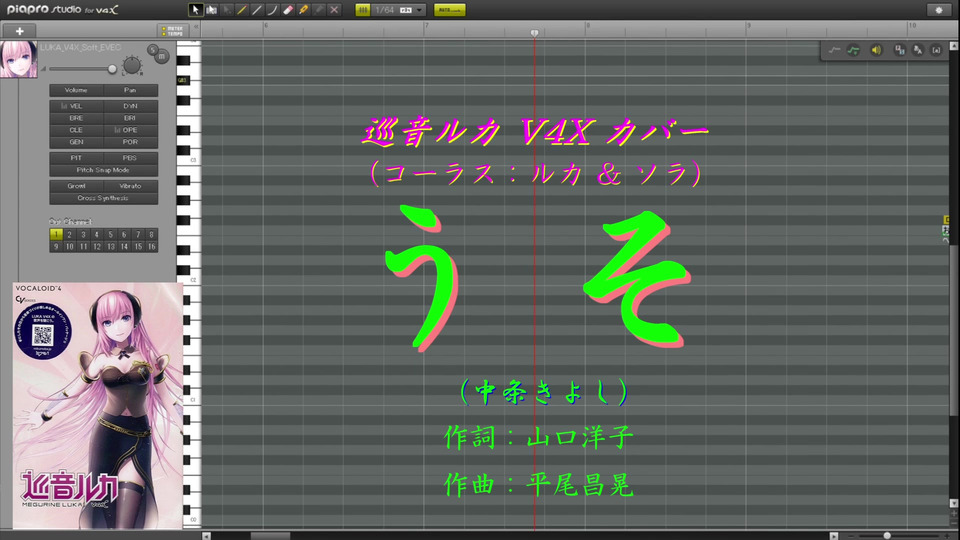The height and width of the screenshot is (540, 960).
Task: Select channel 12
Action: (x=97, y=247)
